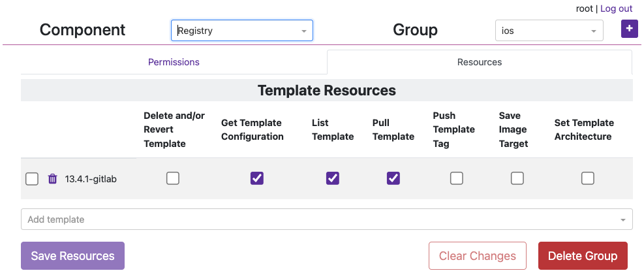This screenshot has width=644, height=275.
Task: Uncheck the Pull Template checkbox
Action: coord(393,178)
